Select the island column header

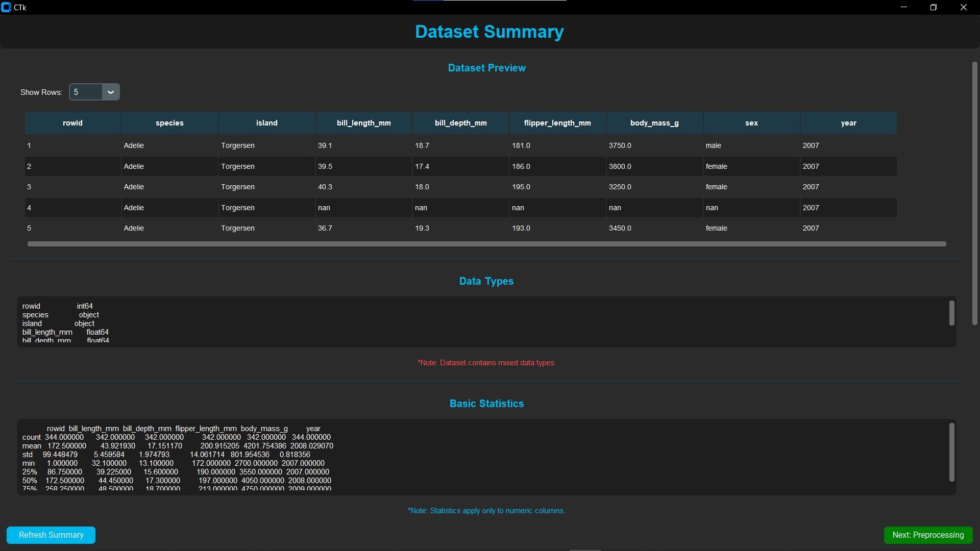pos(266,123)
